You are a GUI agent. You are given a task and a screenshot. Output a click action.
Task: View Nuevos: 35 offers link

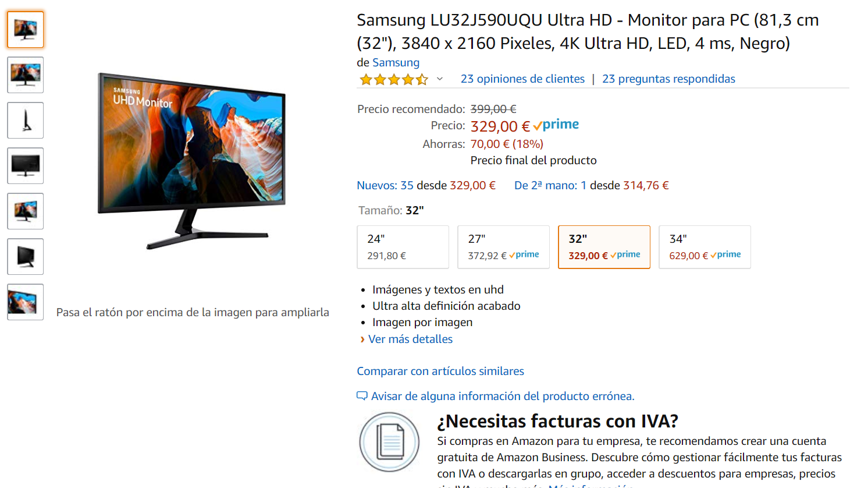pos(385,185)
